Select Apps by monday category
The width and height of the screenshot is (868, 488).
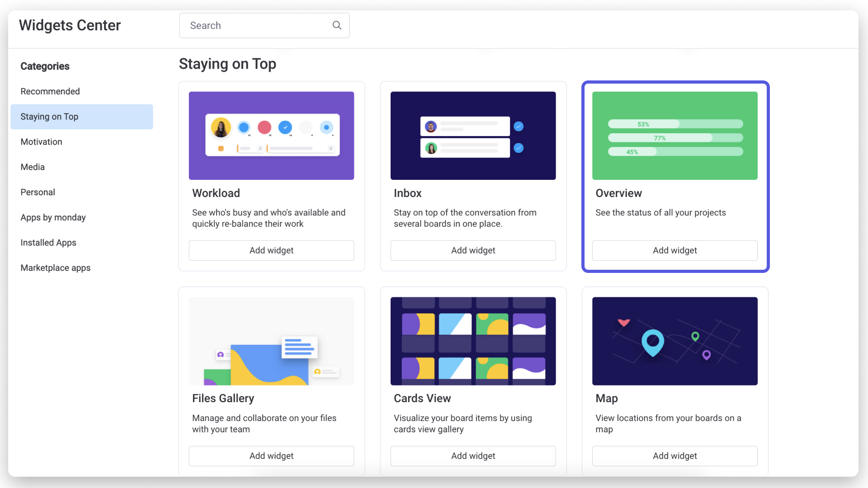(x=53, y=217)
